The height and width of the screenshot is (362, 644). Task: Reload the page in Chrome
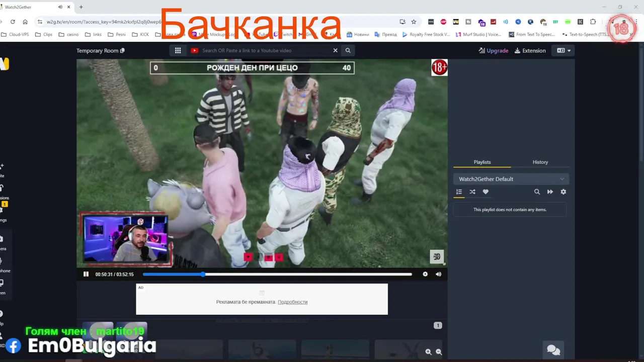tap(13, 22)
